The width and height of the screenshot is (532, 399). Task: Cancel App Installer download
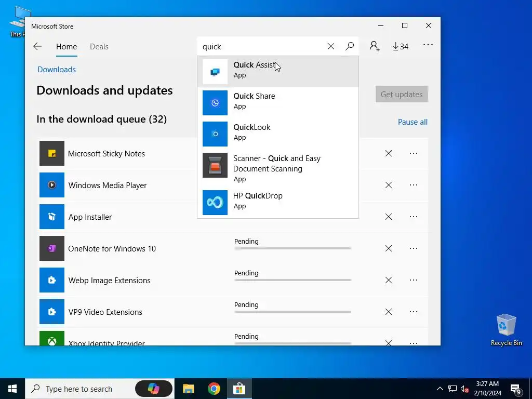pyautogui.click(x=389, y=217)
